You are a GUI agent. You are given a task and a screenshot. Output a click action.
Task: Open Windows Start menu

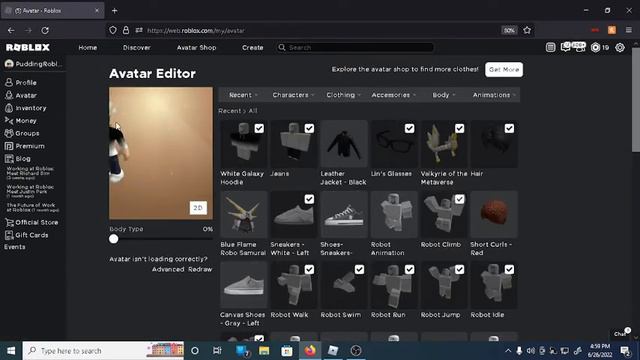[x=11, y=351]
